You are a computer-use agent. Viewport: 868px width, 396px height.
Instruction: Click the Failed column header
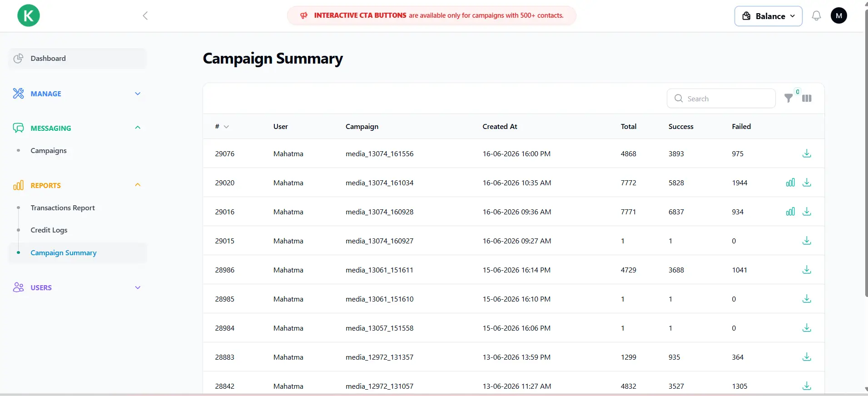point(741,127)
